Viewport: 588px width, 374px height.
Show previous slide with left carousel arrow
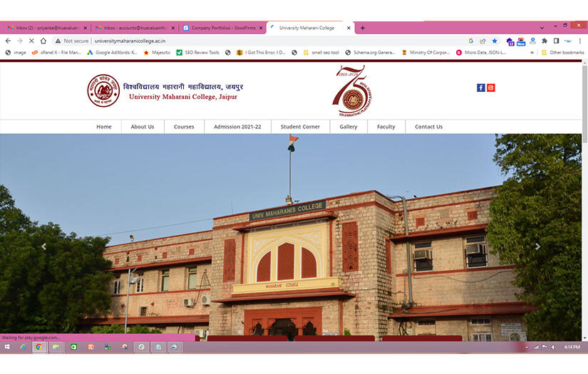point(44,246)
